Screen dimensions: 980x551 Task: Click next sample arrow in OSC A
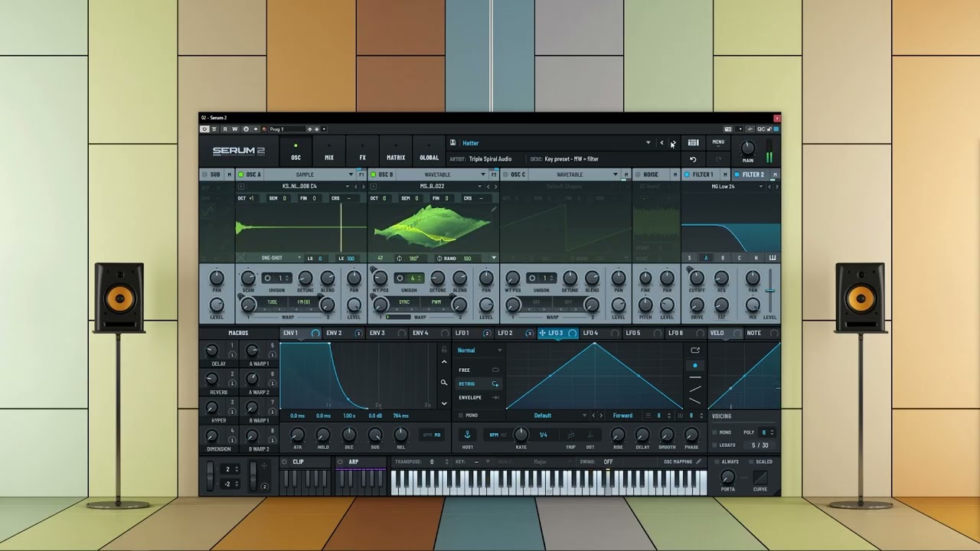click(x=363, y=186)
